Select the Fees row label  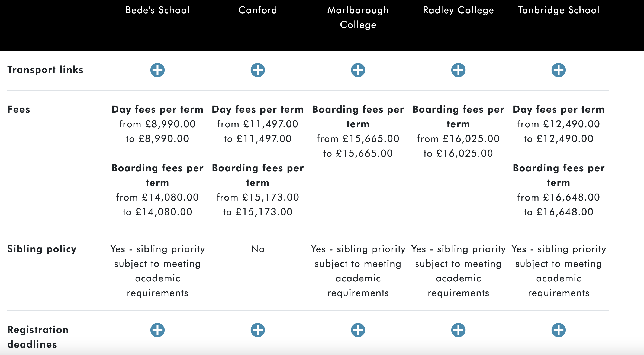[19, 109]
